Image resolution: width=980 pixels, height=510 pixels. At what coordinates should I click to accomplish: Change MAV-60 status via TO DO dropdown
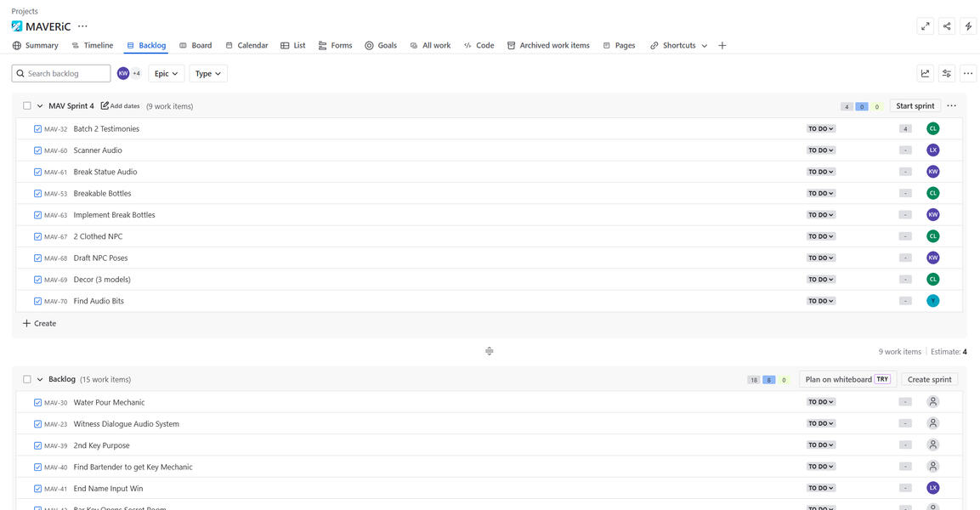tap(821, 150)
